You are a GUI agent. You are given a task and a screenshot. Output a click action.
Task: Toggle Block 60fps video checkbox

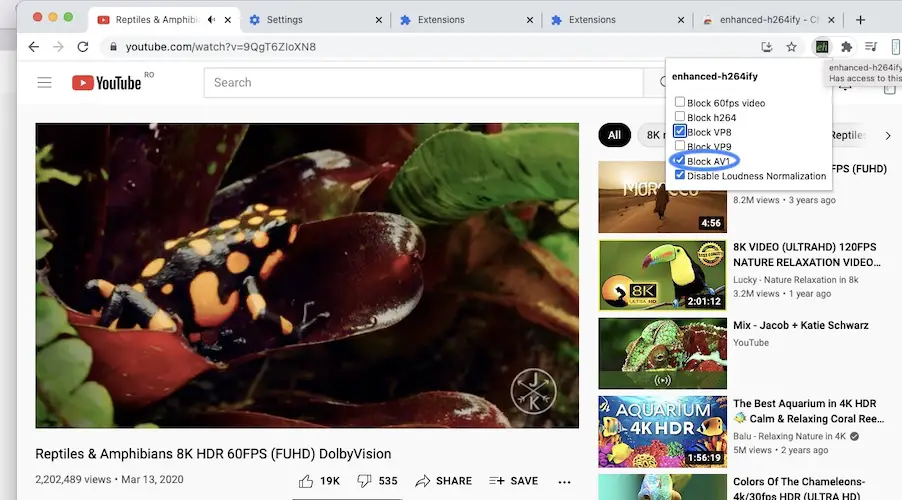(x=680, y=102)
